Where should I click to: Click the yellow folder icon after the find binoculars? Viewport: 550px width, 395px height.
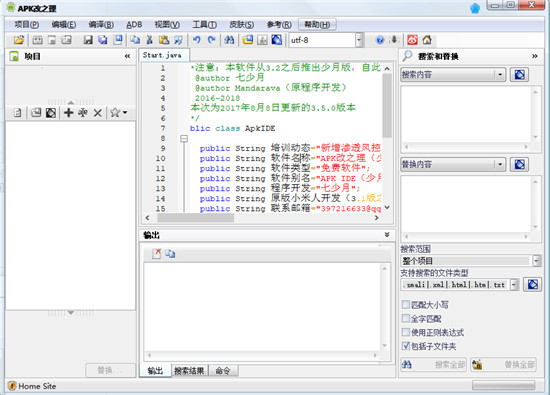248,40
